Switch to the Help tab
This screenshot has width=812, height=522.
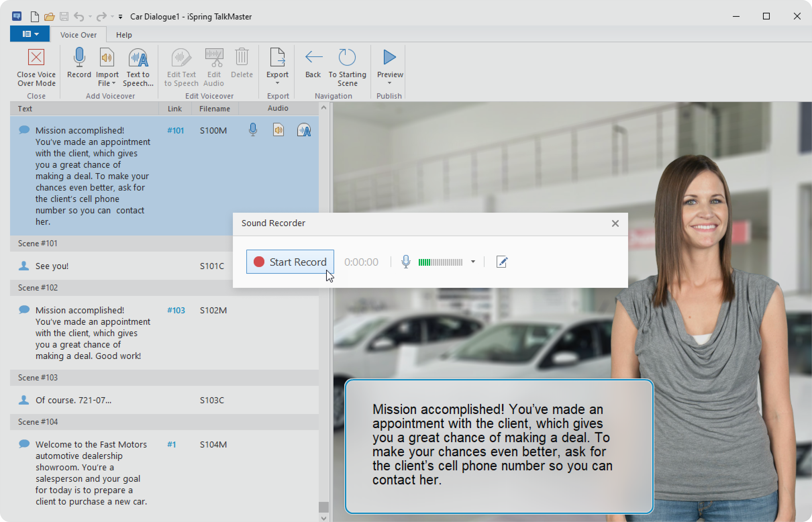pyautogui.click(x=124, y=35)
